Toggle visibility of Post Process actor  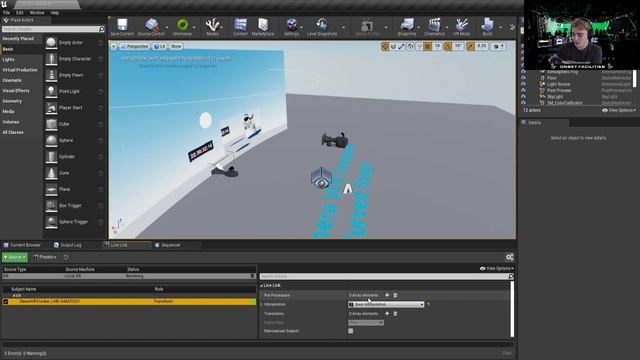pos(523,90)
